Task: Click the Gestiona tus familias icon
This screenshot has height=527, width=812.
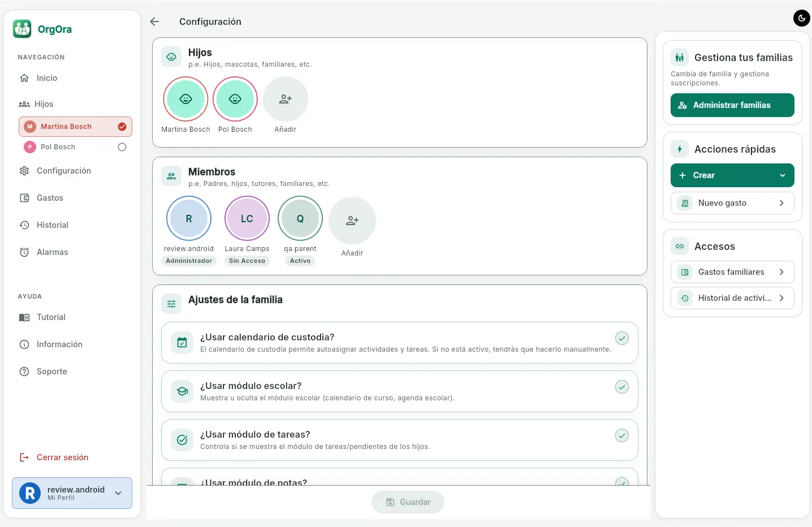Action: pos(680,58)
